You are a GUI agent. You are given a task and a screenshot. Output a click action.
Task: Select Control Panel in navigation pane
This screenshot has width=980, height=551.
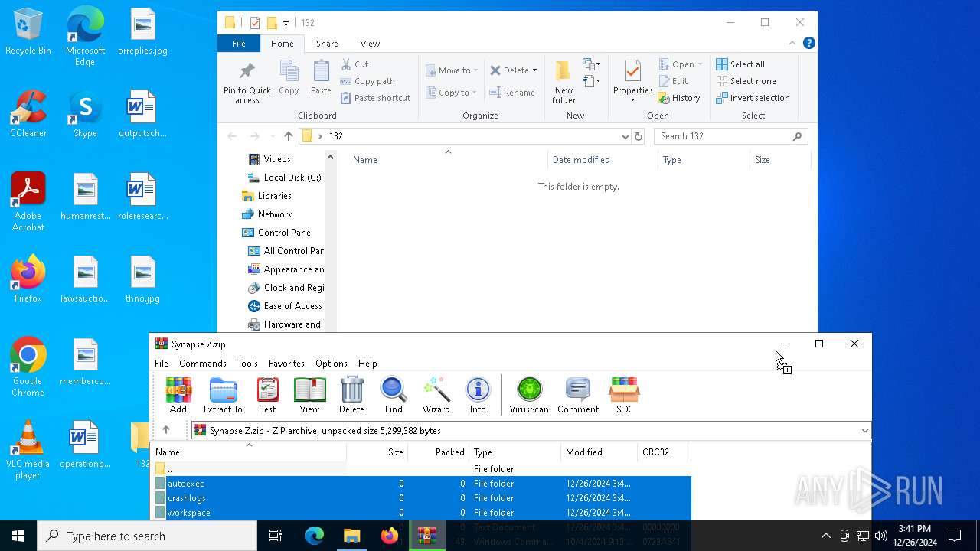[277, 233]
